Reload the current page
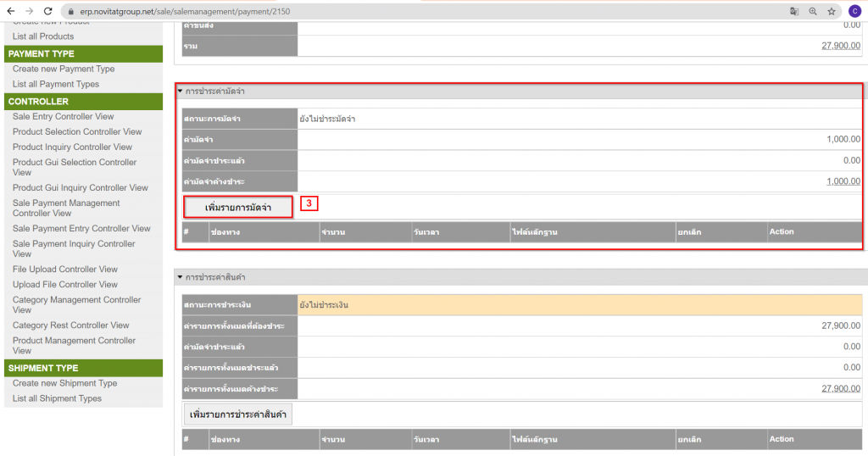Screen dimensions: 868x456 click(x=49, y=11)
